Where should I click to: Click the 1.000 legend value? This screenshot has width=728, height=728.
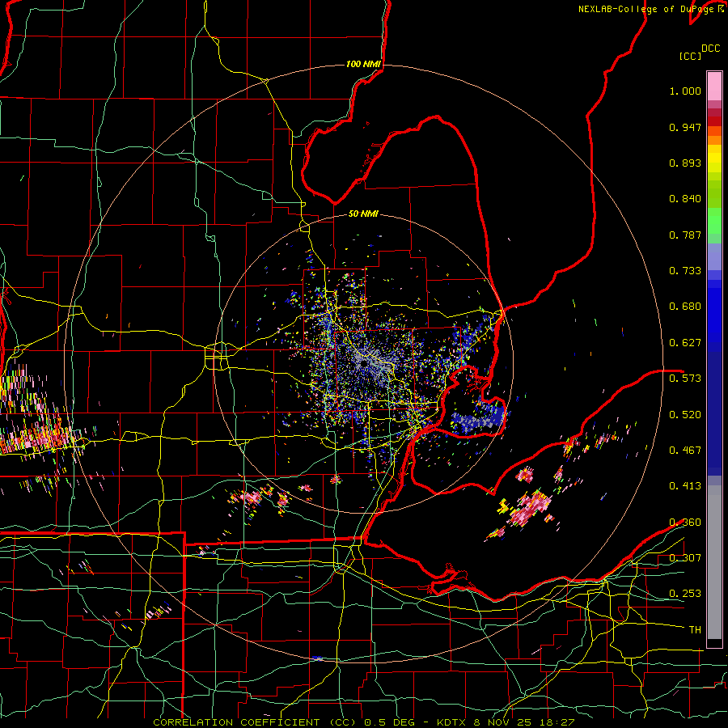pyautogui.click(x=685, y=91)
